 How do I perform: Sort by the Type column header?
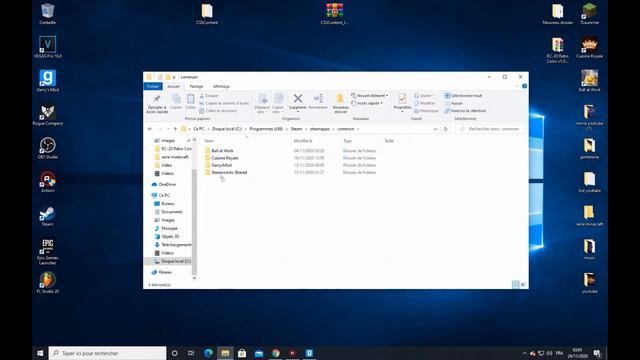[x=347, y=141]
